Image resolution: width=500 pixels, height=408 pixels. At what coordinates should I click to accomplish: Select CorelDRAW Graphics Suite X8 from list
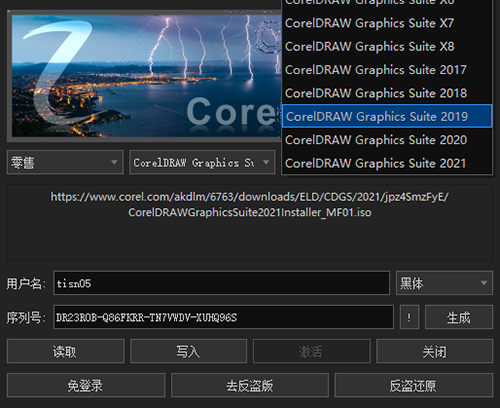pyautogui.click(x=387, y=47)
